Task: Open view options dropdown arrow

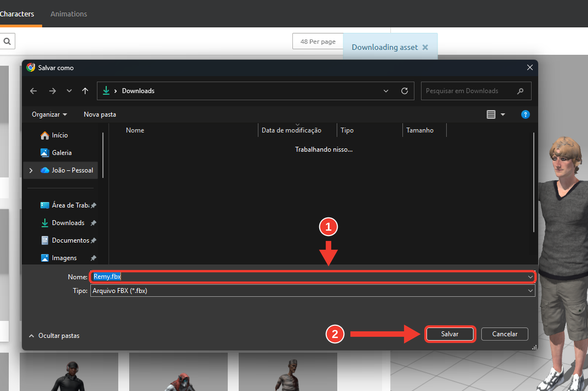Action: pos(503,114)
